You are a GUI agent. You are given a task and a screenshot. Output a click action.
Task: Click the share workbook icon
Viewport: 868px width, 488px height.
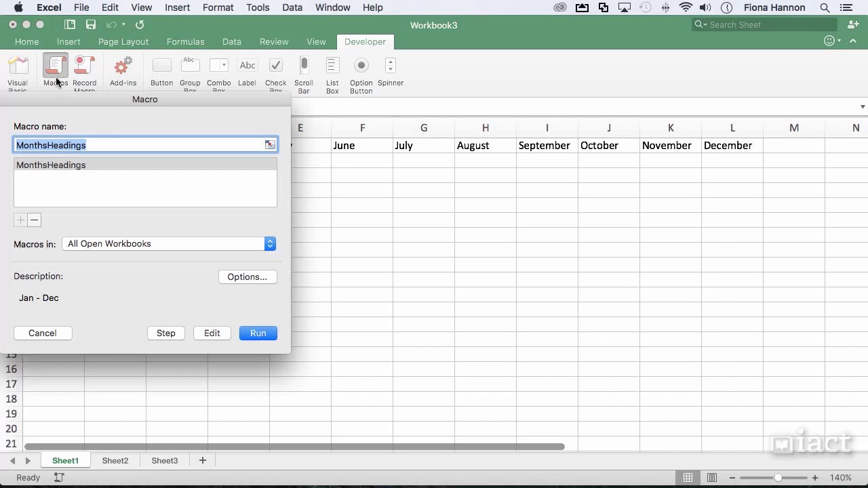click(x=853, y=24)
